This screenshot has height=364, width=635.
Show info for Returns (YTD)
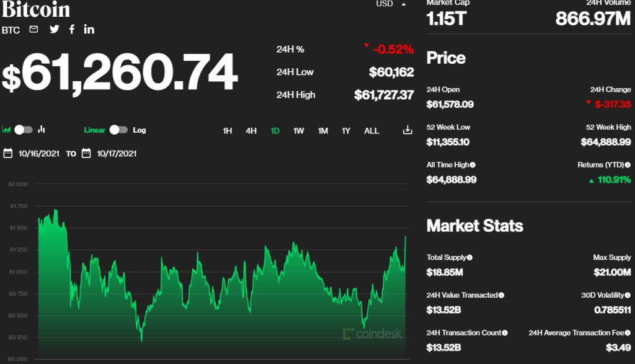pos(628,165)
